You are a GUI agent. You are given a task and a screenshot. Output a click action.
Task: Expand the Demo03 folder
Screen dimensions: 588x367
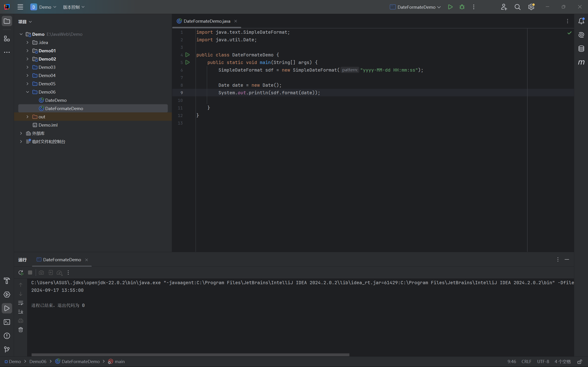(x=28, y=67)
